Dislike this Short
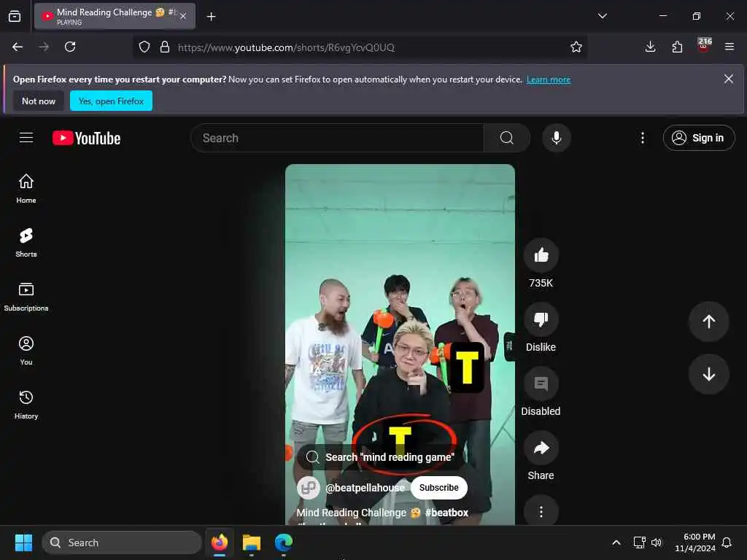This screenshot has height=560, width=747. coord(541,319)
